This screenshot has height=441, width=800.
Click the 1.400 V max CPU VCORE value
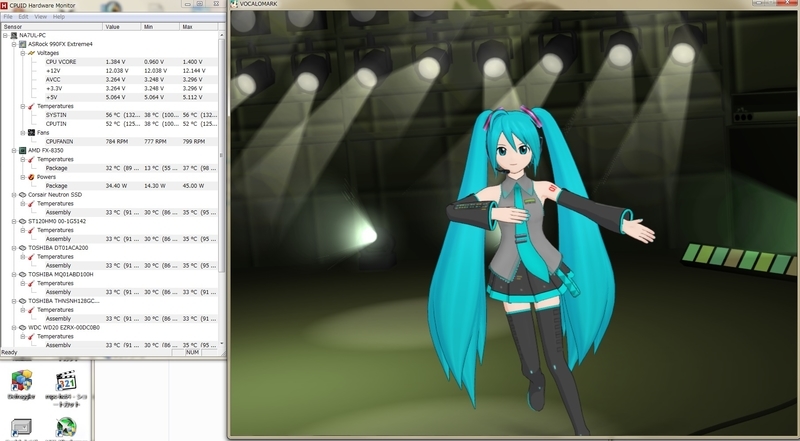tap(192, 62)
